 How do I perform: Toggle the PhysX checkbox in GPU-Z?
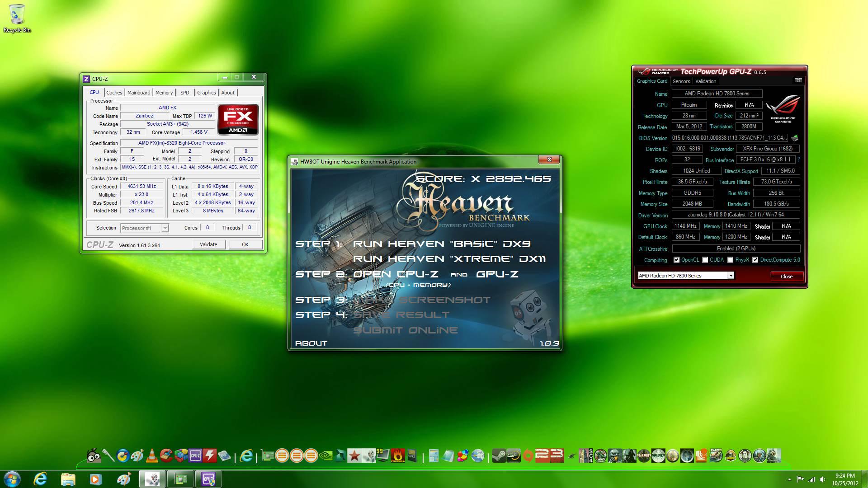coord(730,260)
